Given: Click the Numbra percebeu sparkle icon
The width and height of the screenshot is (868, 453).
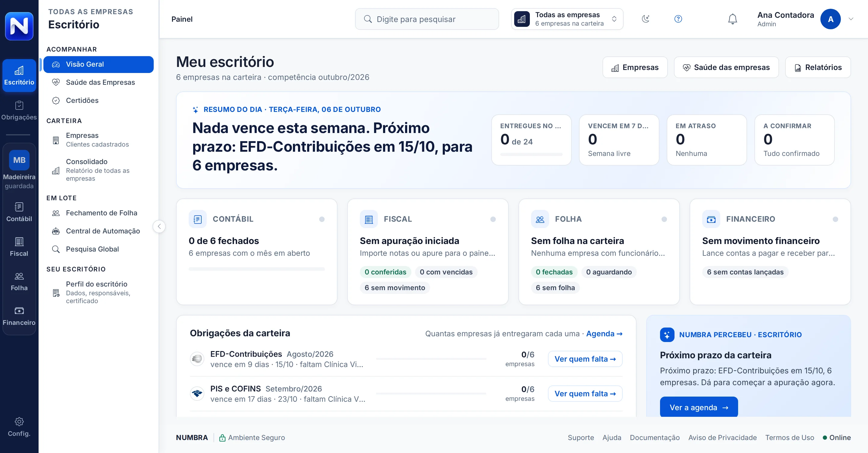Looking at the screenshot, I should click(x=667, y=334).
